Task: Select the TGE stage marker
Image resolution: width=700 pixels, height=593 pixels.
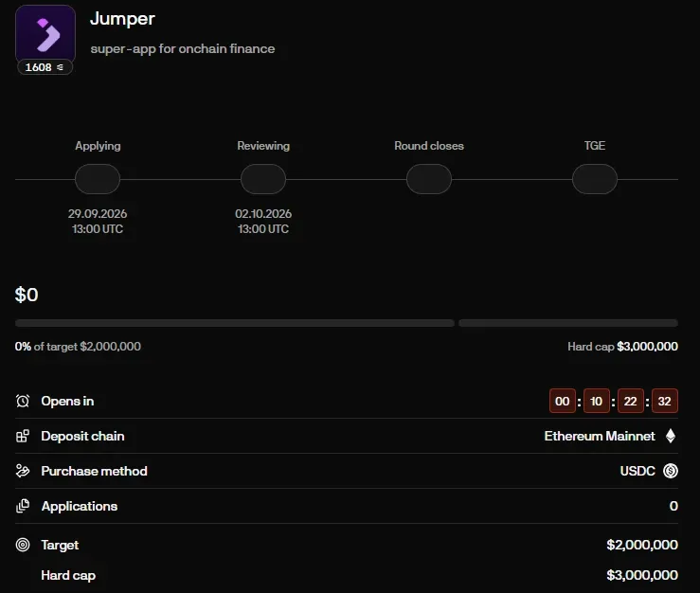Action: [x=595, y=179]
